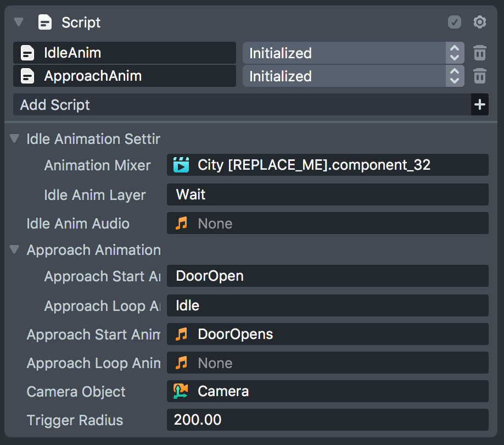Click the plus icon to add script

(480, 104)
